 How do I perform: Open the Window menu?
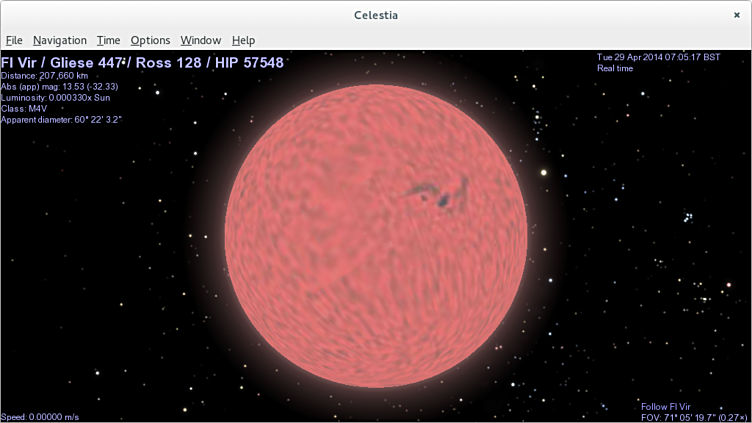click(x=200, y=40)
